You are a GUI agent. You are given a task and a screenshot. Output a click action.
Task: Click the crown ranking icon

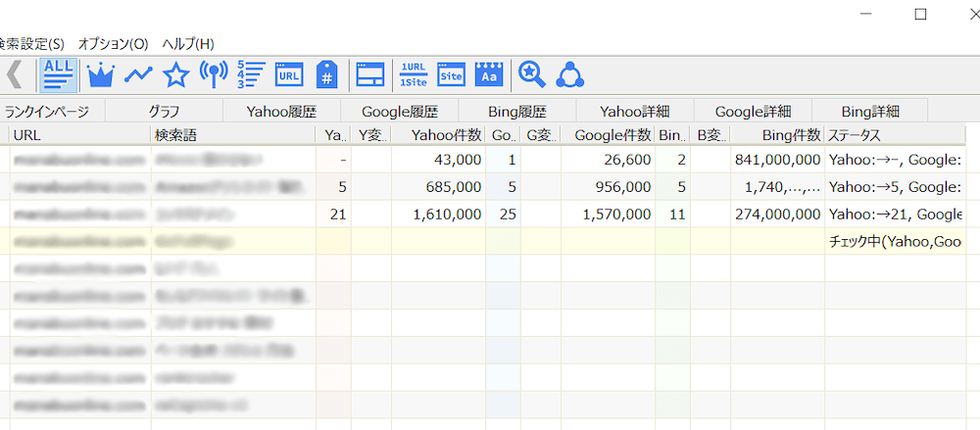pyautogui.click(x=100, y=75)
